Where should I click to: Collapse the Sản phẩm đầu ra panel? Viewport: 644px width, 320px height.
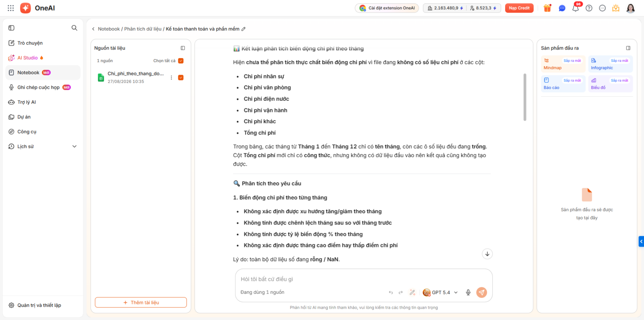pos(628,48)
